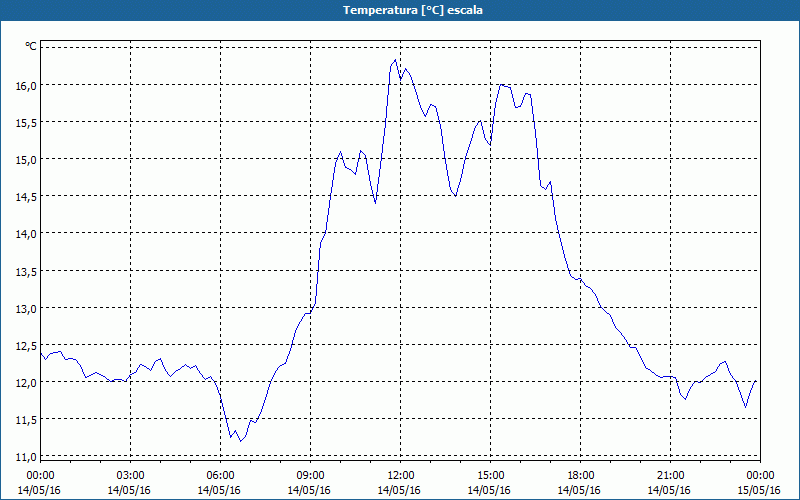Image resolution: width=800 pixels, height=500 pixels.
Task: Select the 15,5 y-axis label
Action: pyautogui.click(x=27, y=123)
